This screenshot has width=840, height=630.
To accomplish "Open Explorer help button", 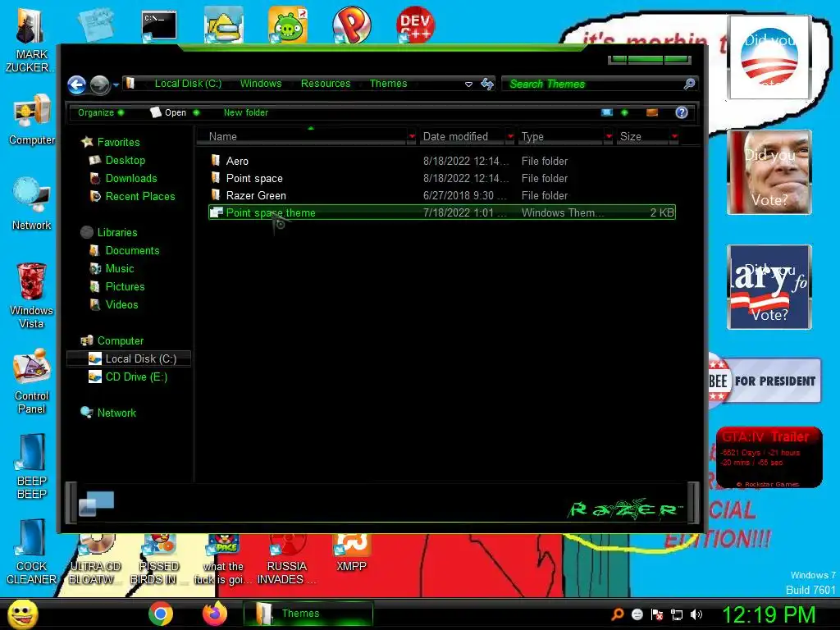I will click(682, 112).
